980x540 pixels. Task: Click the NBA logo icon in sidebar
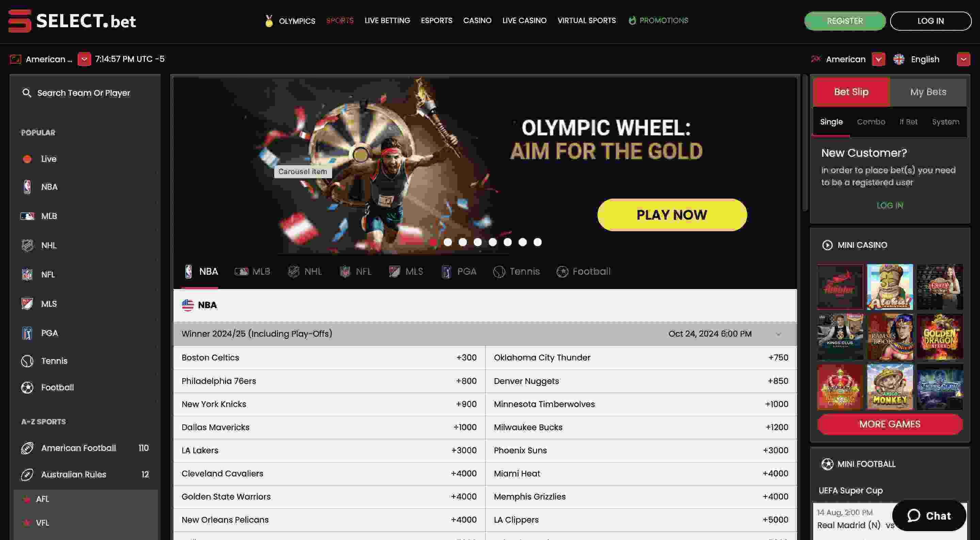27,187
